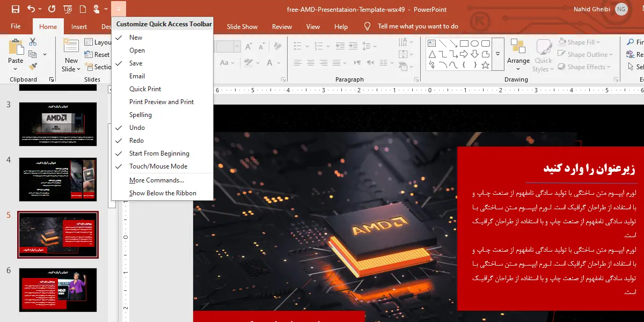Open the Help tab

(x=341, y=26)
